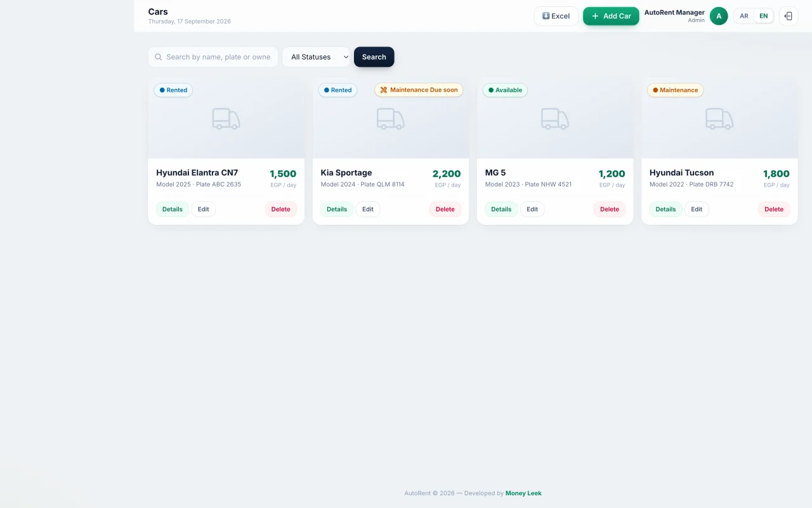812x508 pixels.
Task: Click the Kia Sportage car placeholder image
Action: (x=391, y=118)
